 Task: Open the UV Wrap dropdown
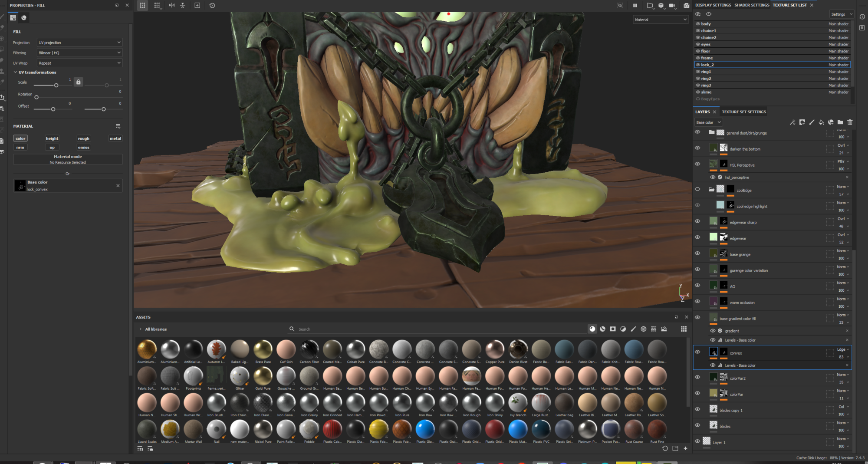point(79,63)
